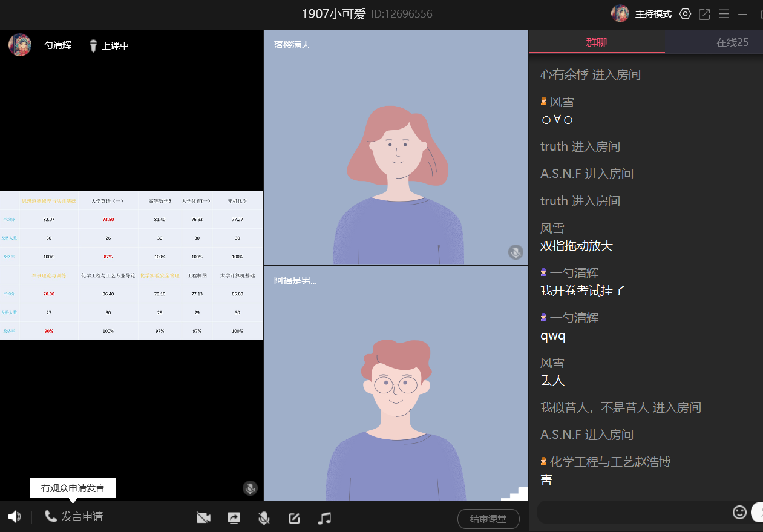Unmute the microphone in bottom toolbar
Image resolution: width=763 pixels, height=532 pixels.
coord(264,518)
